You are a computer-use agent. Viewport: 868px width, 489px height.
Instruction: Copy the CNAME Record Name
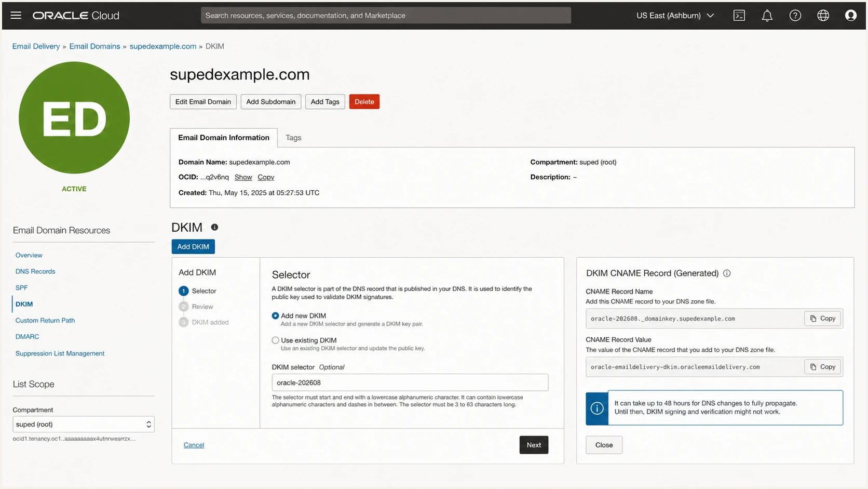point(823,319)
